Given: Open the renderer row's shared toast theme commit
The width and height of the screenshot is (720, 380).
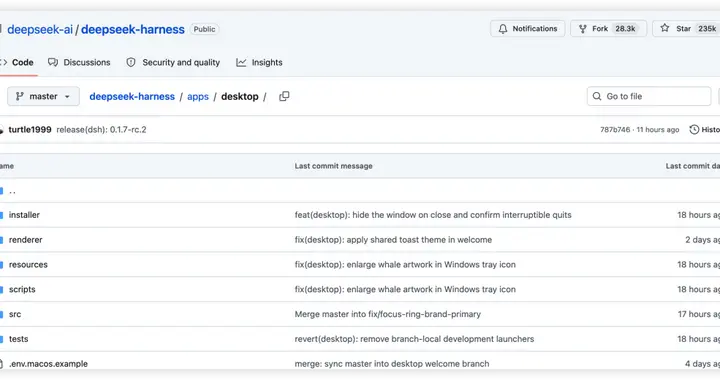Looking at the screenshot, I should point(393,240).
